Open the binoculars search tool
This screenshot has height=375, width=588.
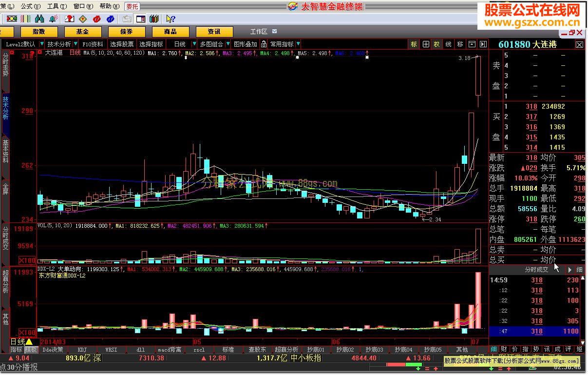[39, 19]
